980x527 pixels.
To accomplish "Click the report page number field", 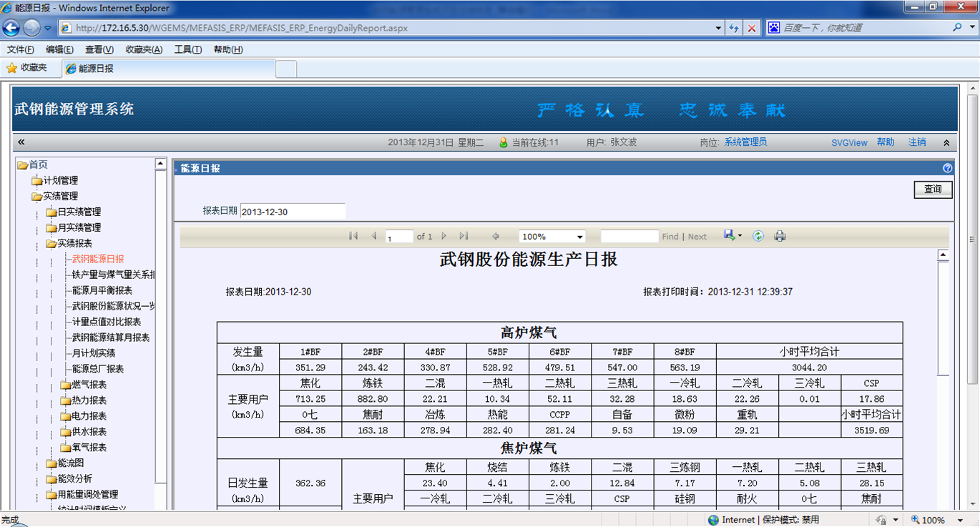I will click(x=399, y=237).
